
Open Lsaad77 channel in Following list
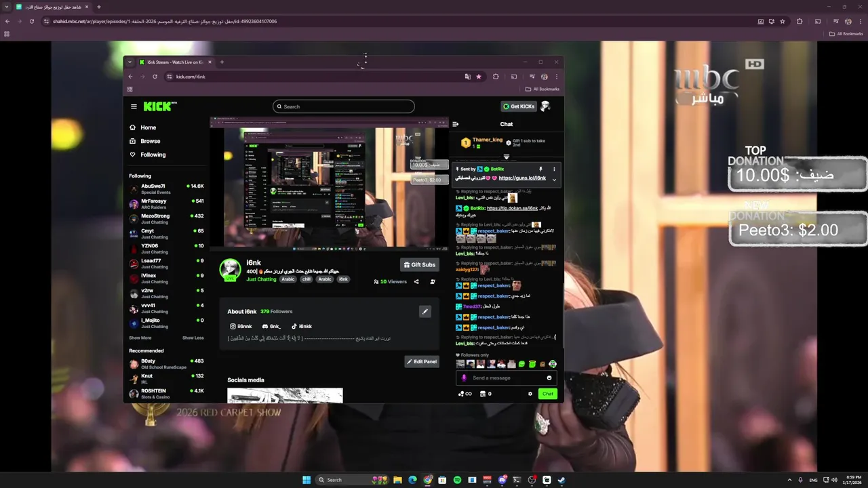tap(166, 263)
